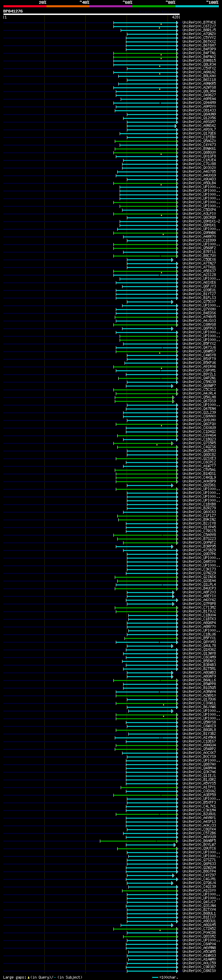Click the UniRef100_B9WK61 label
Image resolution: width=222 pixels, height=980 pixels.
coord(199,149)
